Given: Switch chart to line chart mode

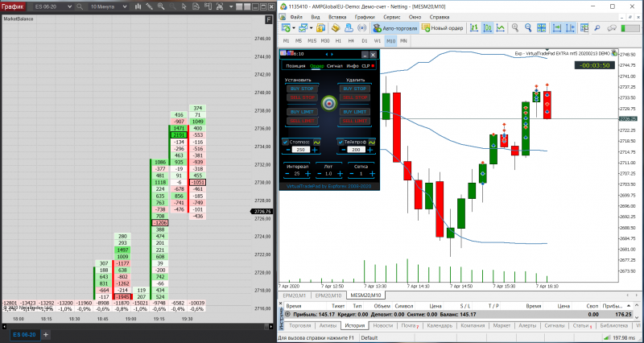Looking at the screenshot, I should pos(501,28).
